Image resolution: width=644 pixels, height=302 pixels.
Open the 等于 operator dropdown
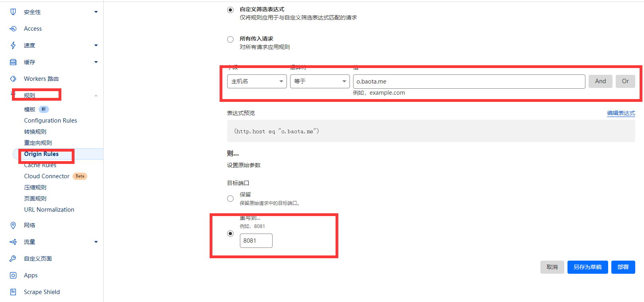pyautogui.click(x=320, y=81)
